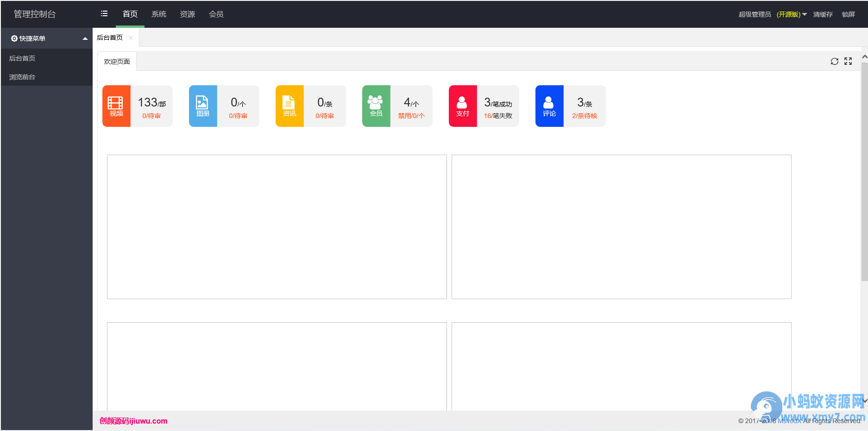The width and height of the screenshot is (868, 431).
Task: Click the 锁屏 lock screen link
Action: (x=849, y=14)
